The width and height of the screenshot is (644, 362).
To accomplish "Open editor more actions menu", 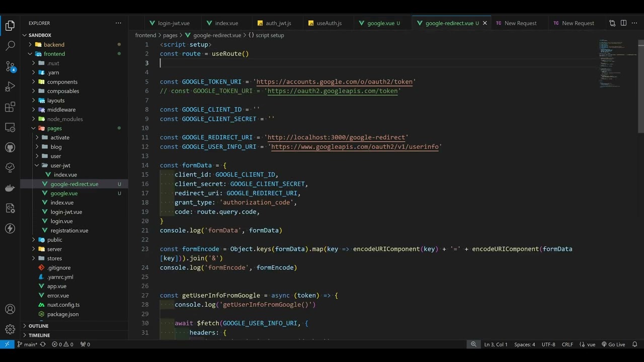I will [x=634, y=23].
